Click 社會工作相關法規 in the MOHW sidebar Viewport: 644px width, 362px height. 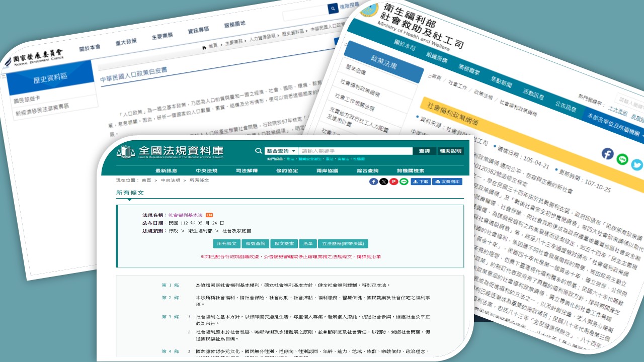[355, 102]
